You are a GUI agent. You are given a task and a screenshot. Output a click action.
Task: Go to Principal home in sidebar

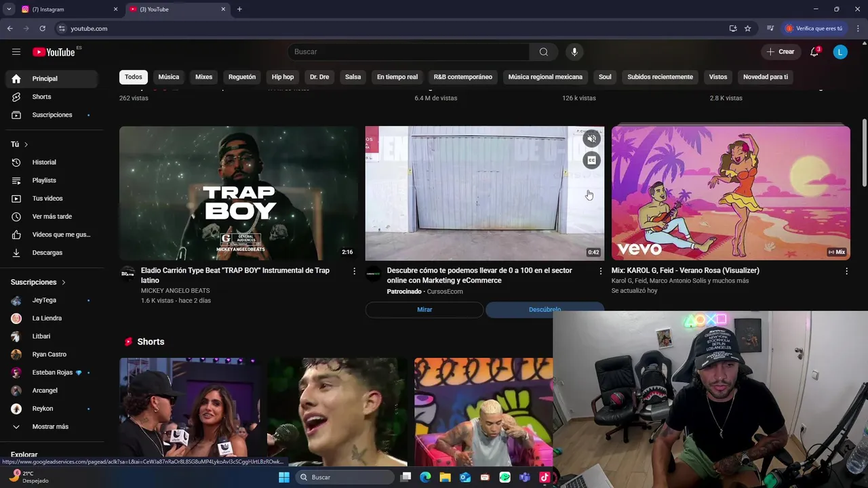[52, 79]
